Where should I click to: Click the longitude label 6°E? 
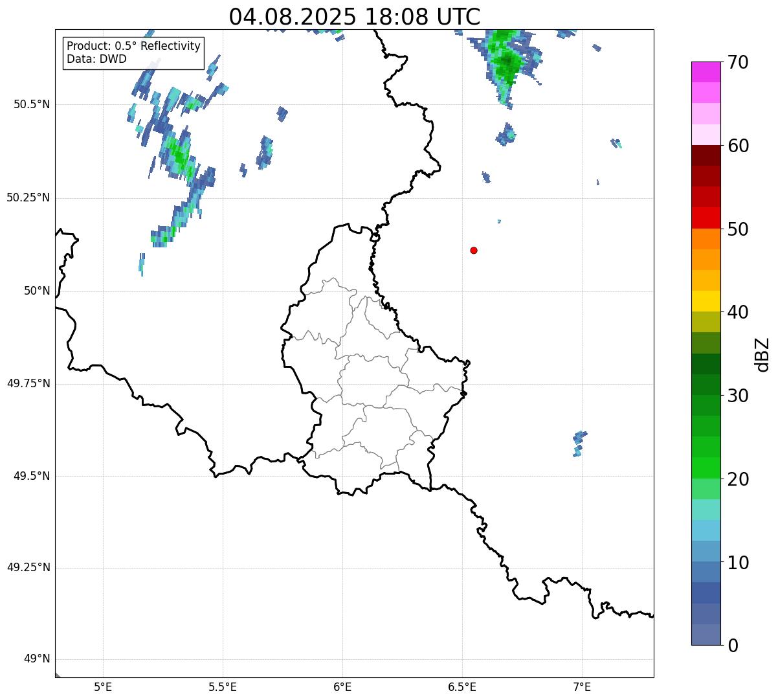coord(342,687)
